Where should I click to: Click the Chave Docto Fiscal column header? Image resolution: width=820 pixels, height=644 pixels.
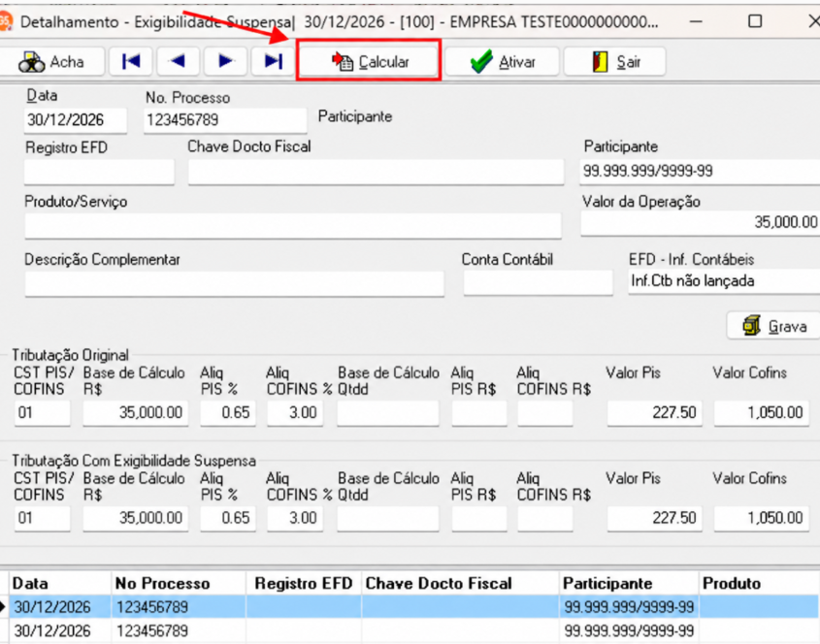tap(460, 583)
